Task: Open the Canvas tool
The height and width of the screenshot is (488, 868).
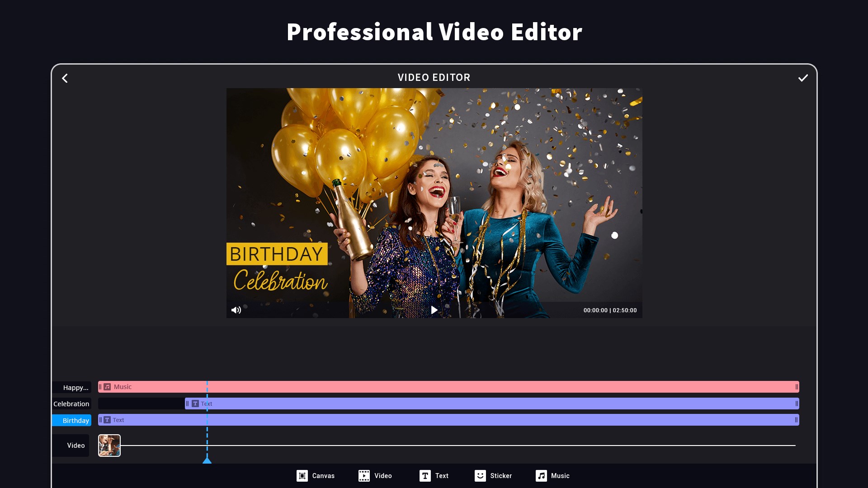Action: pos(316,476)
